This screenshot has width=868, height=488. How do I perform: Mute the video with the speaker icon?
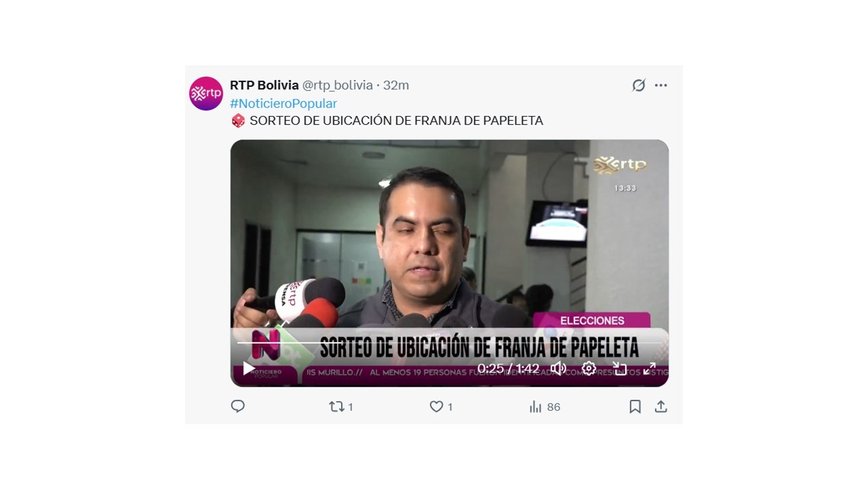click(x=558, y=369)
